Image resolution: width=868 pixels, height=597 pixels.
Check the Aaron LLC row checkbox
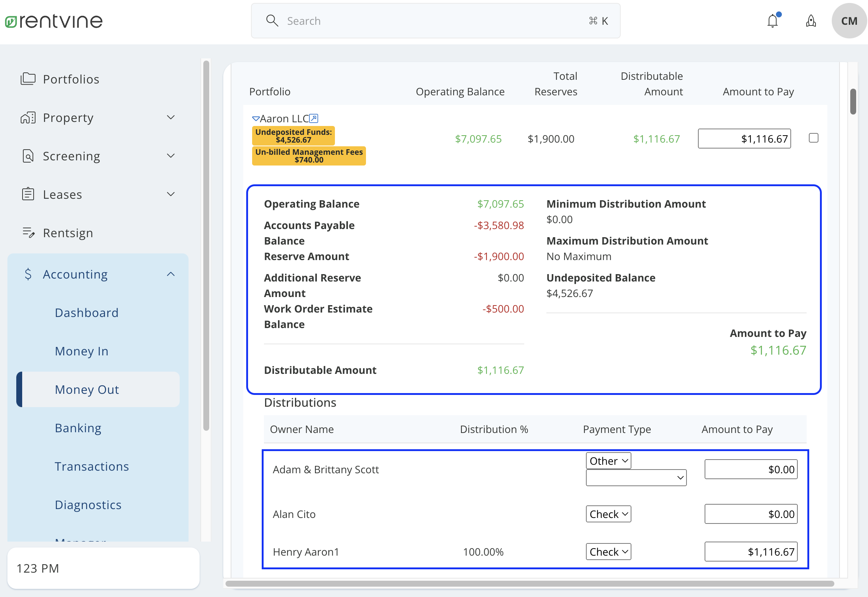813,138
